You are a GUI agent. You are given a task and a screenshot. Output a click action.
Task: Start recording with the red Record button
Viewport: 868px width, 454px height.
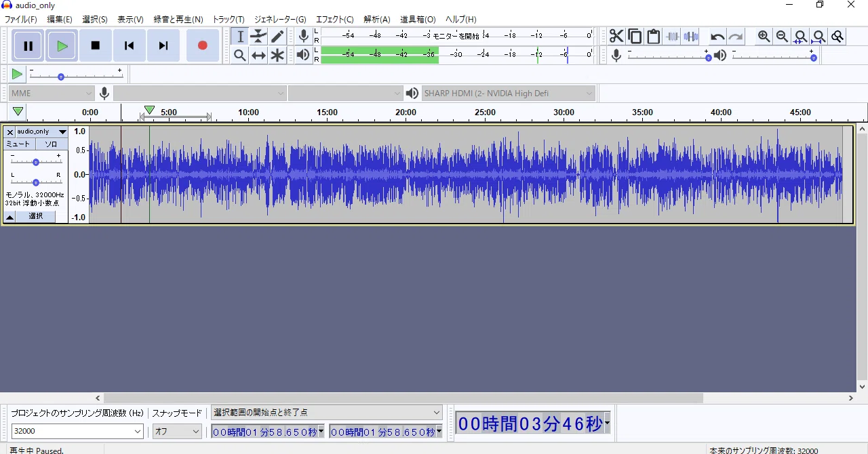click(202, 46)
